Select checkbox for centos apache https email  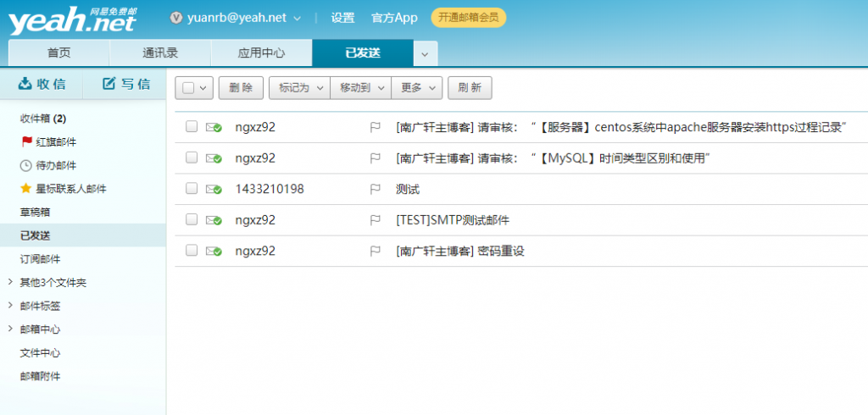click(x=192, y=127)
